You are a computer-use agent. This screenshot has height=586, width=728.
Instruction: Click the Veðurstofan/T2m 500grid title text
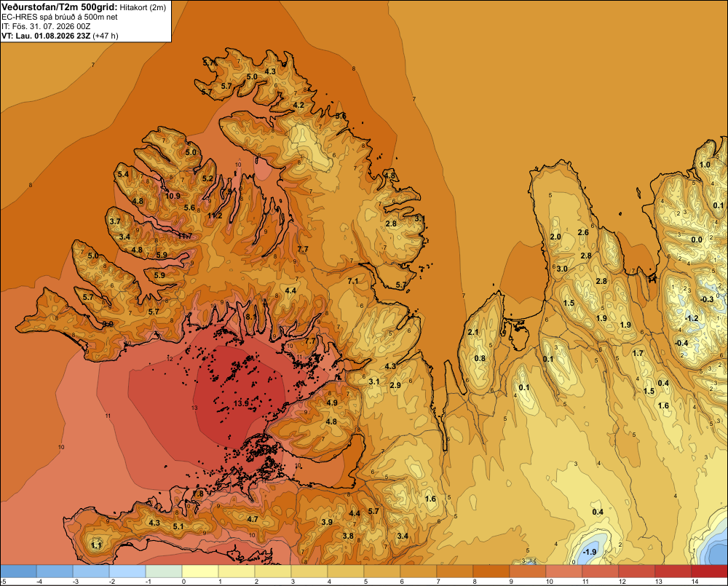(60, 7)
